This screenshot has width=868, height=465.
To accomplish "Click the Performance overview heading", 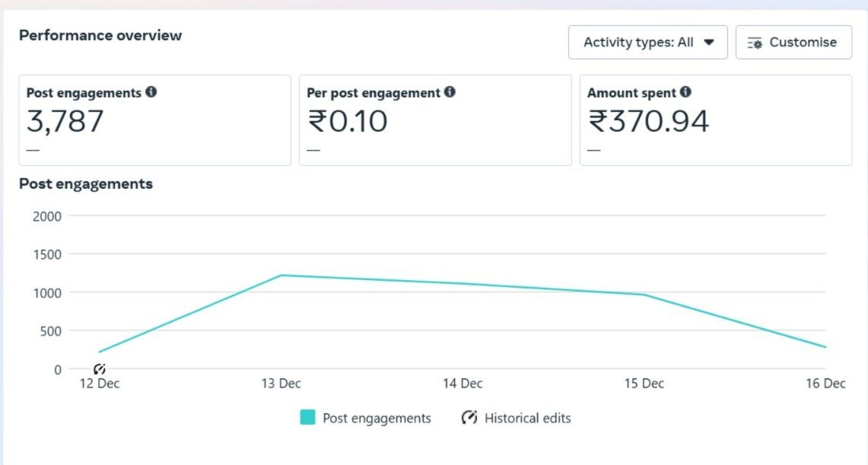I will [100, 35].
